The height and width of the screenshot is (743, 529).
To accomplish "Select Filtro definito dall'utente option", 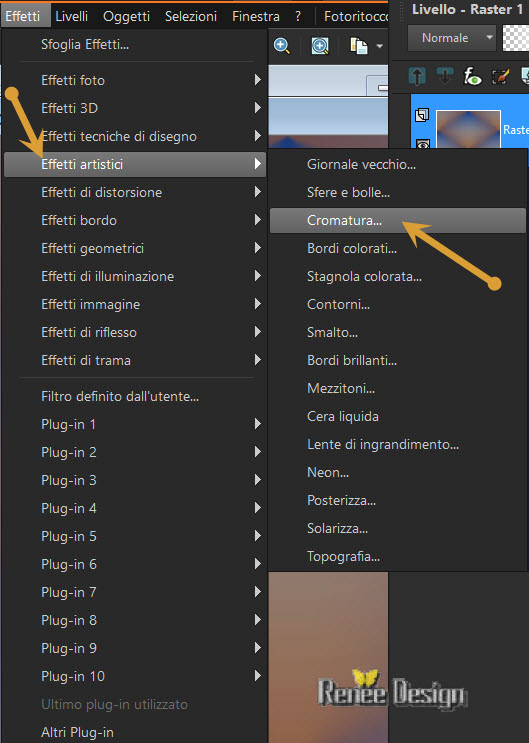I will pyautogui.click(x=120, y=396).
